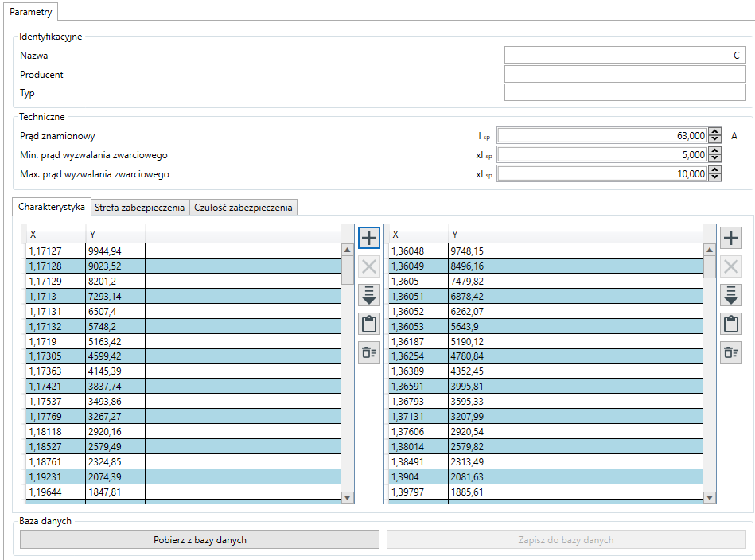
Task: Click the Zapisz do bazy danych button
Action: [566, 540]
